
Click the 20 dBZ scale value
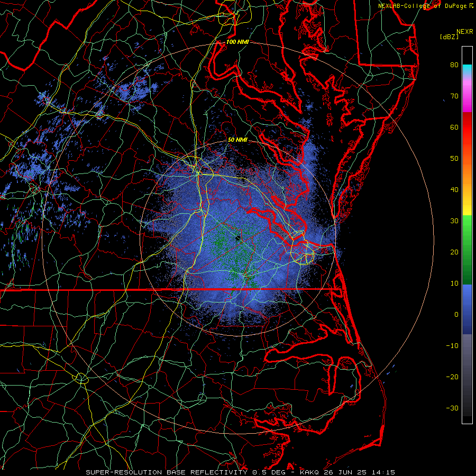pyautogui.click(x=454, y=252)
